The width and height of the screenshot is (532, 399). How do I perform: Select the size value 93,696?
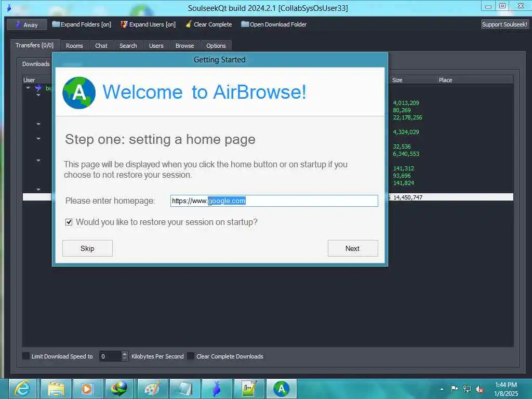pos(402,176)
